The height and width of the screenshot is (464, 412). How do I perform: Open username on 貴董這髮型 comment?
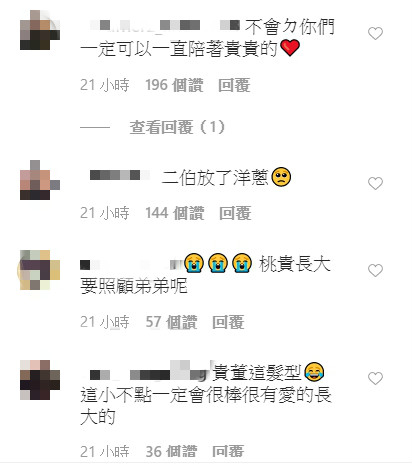pyautogui.click(x=150, y=373)
